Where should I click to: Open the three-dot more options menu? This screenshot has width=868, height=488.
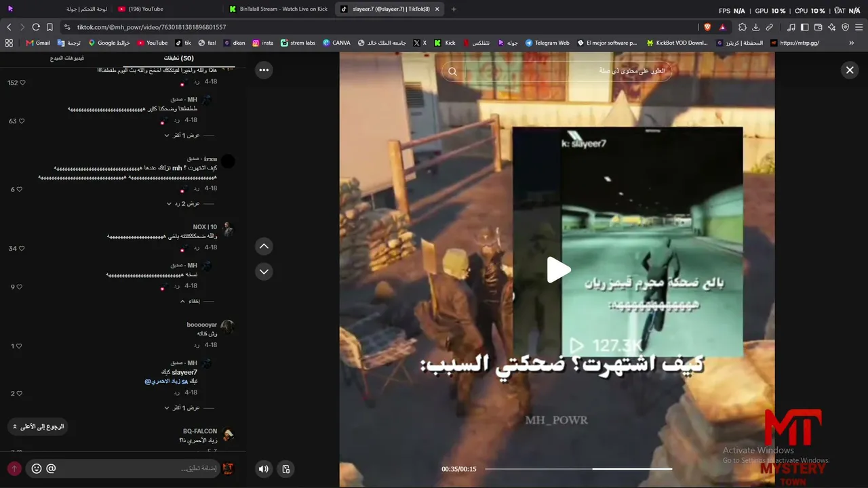click(264, 70)
